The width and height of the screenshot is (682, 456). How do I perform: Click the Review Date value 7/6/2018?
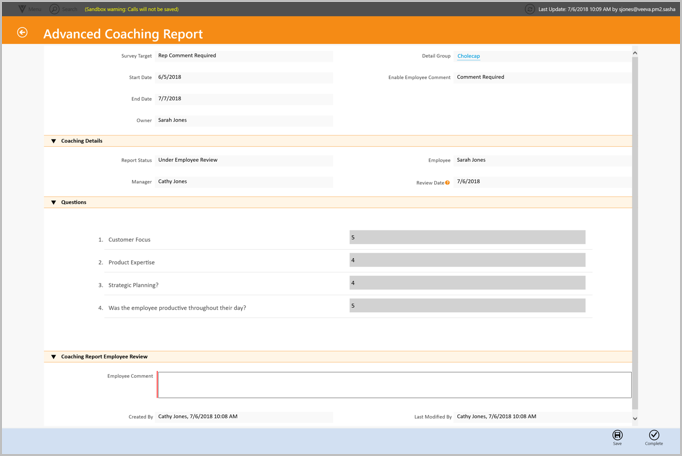pyautogui.click(x=469, y=182)
